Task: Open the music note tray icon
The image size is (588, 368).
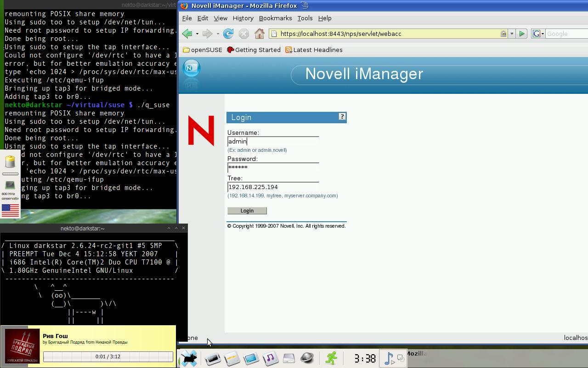Action: [389, 358]
